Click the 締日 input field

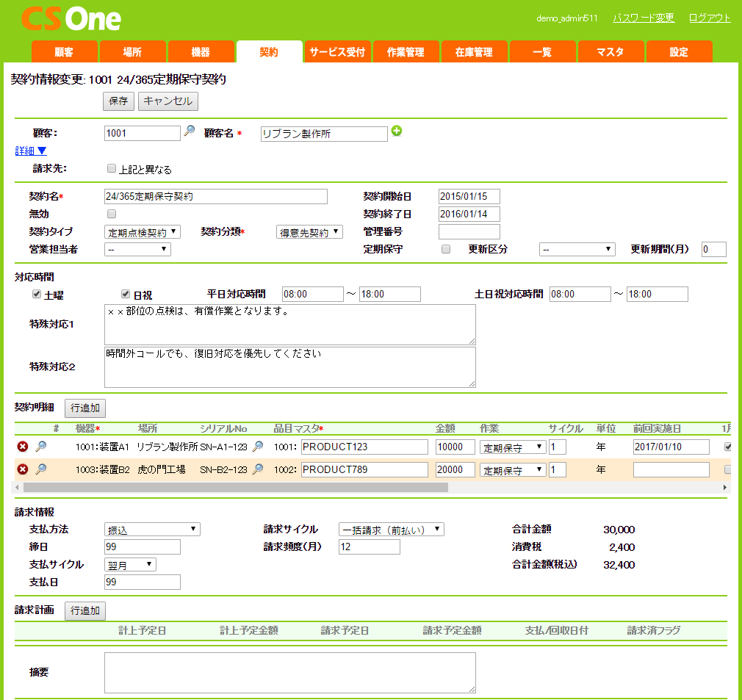(x=143, y=546)
